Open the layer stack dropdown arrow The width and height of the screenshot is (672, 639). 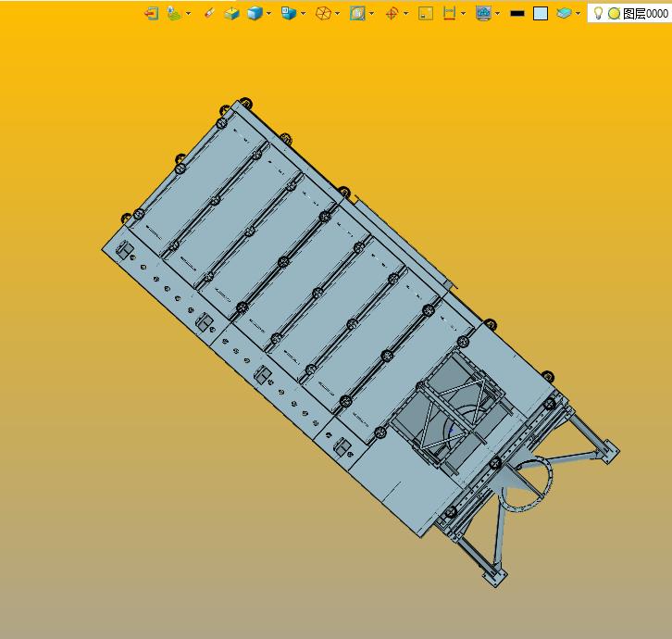pos(579,14)
